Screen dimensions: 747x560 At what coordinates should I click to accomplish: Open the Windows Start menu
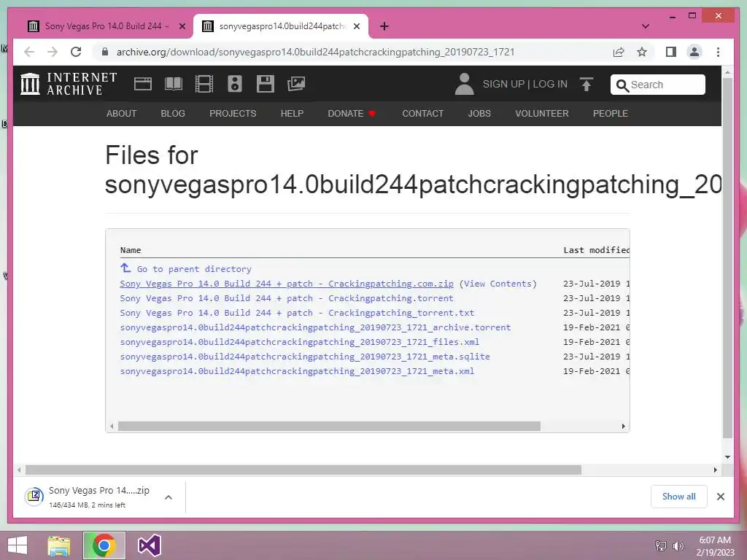pos(18,545)
